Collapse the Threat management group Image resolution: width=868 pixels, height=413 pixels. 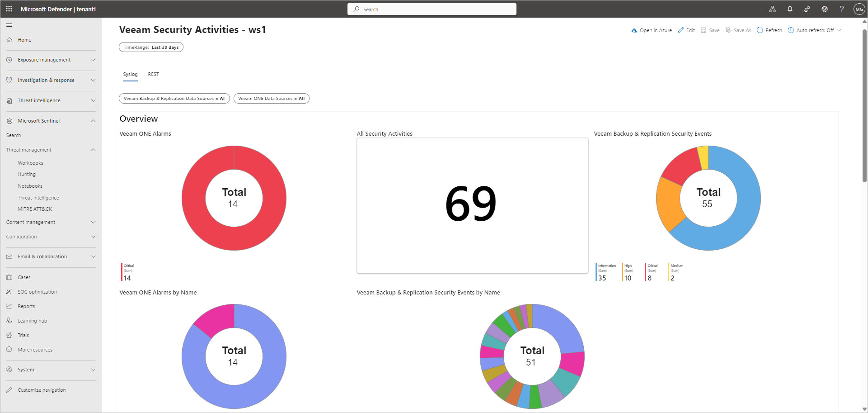pos(93,150)
